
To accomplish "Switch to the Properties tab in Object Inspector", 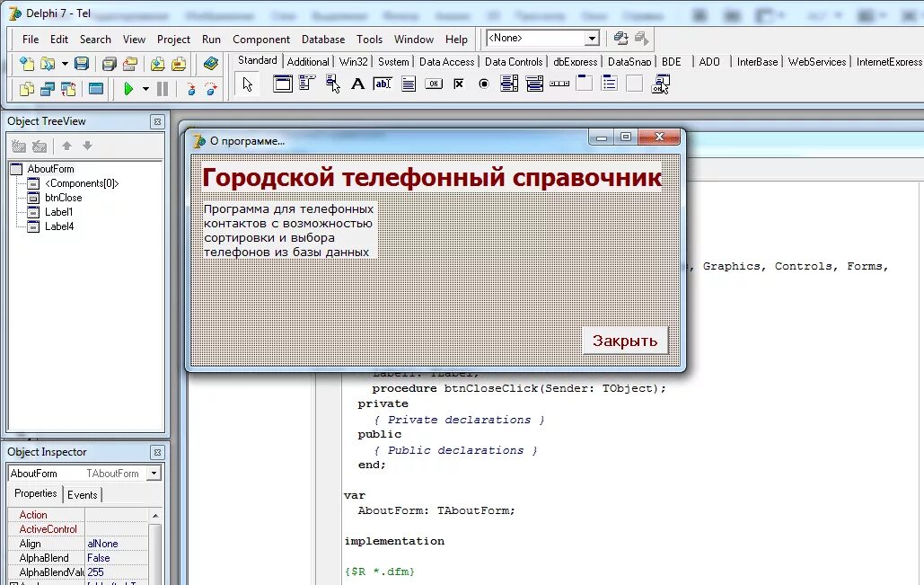I will (35, 493).
